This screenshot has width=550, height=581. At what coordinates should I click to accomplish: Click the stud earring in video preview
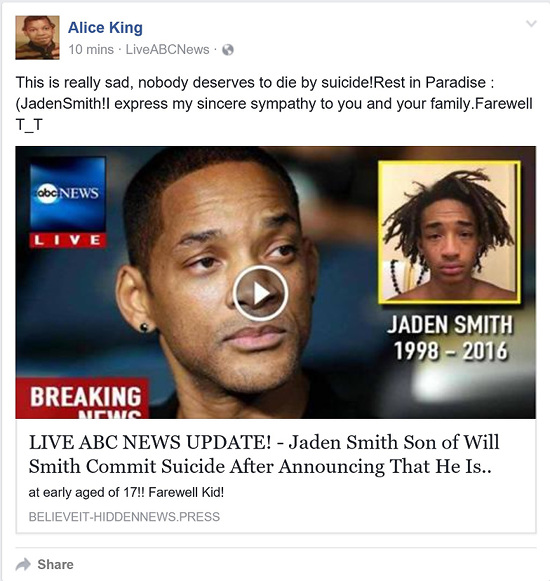click(x=144, y=327)
